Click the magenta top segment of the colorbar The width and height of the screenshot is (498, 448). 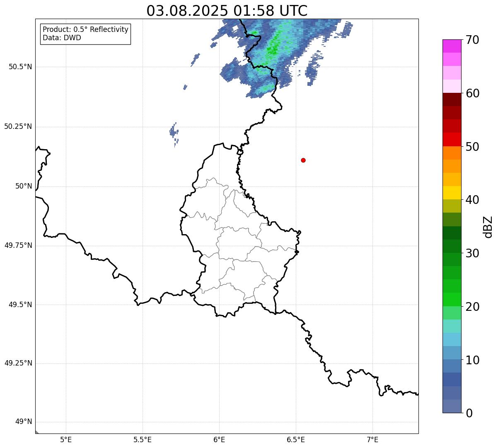point(452,46)
